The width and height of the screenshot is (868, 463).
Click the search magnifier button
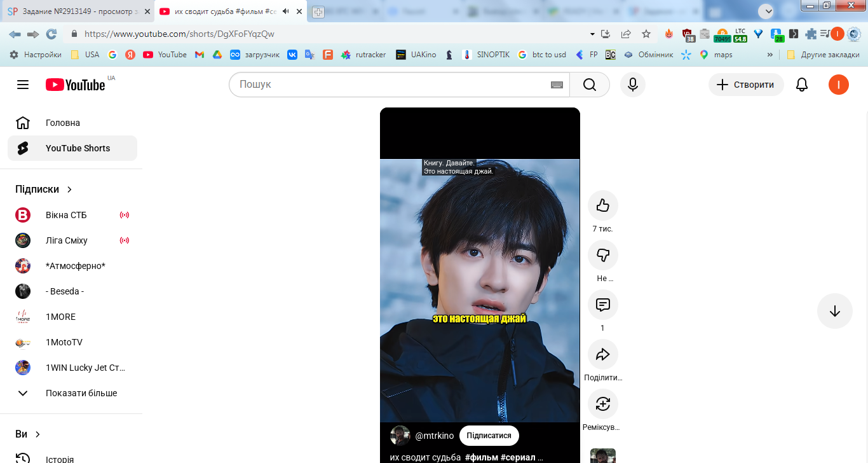pyautogui.click(x=590, y=85)
